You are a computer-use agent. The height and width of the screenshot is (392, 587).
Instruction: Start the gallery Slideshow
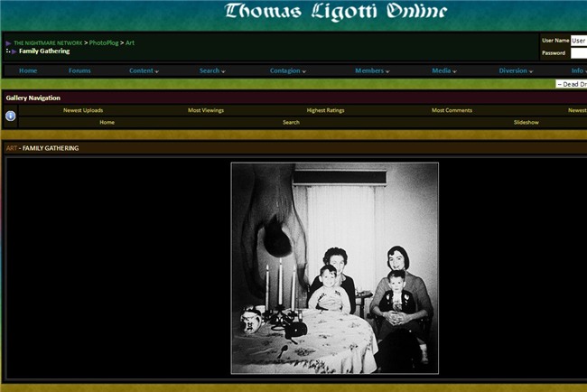[x=526, y=122]
